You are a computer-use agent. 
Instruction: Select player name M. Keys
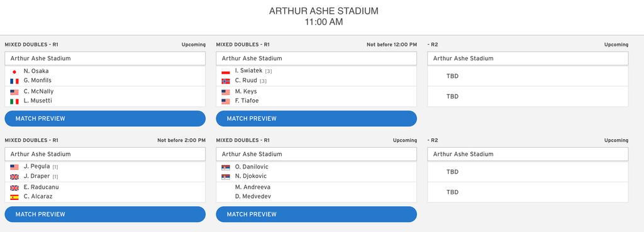246,91
